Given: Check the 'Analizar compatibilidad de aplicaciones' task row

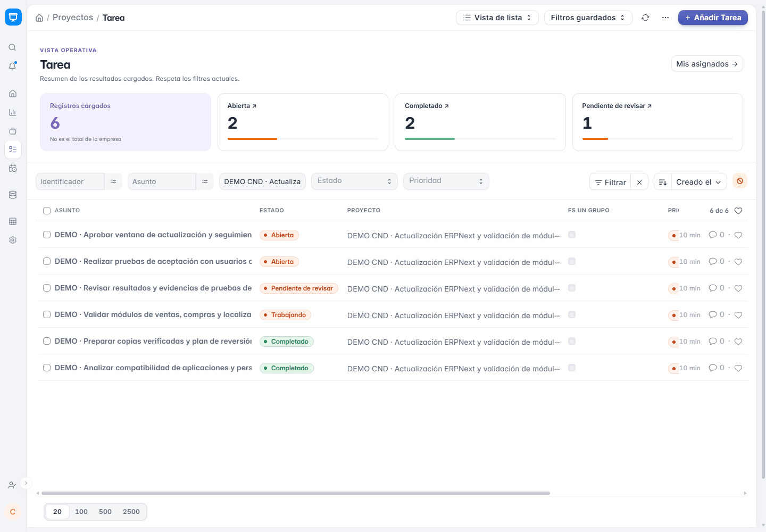Looking at the screenshot, I should tap(47, 368).
